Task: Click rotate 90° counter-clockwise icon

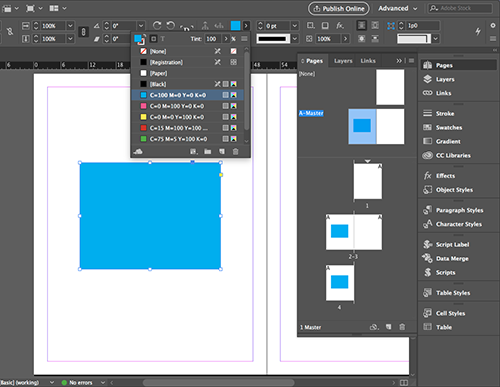Action: tap(171, 25)
